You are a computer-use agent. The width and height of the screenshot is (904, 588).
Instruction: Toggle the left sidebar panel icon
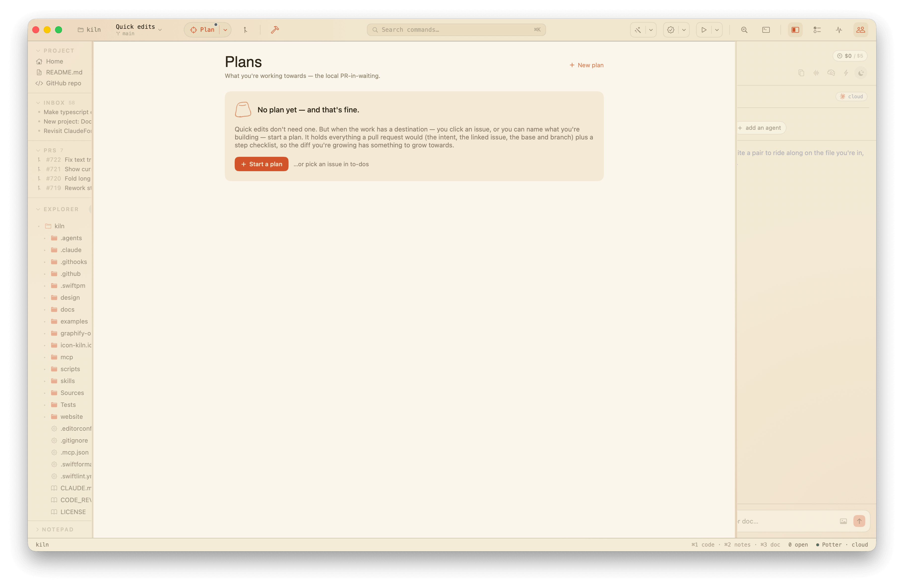click(x=795, y=30)
